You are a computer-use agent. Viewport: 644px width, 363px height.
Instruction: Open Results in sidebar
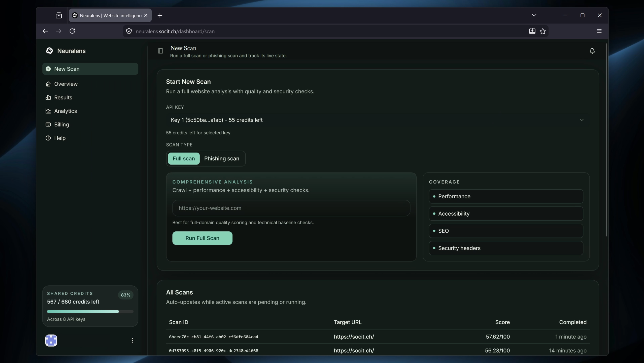pyautogui.click(x=90, y=98)
